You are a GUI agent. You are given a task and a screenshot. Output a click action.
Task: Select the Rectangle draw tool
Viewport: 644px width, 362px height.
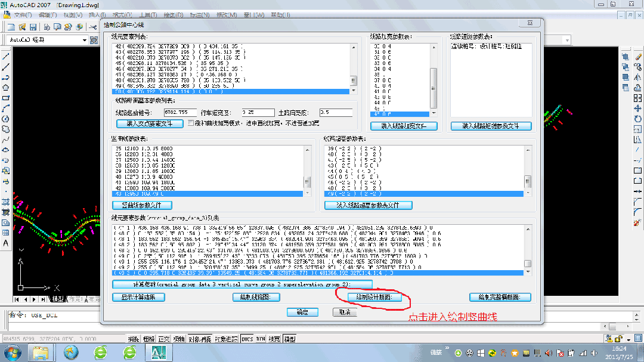tap(6, 98)
